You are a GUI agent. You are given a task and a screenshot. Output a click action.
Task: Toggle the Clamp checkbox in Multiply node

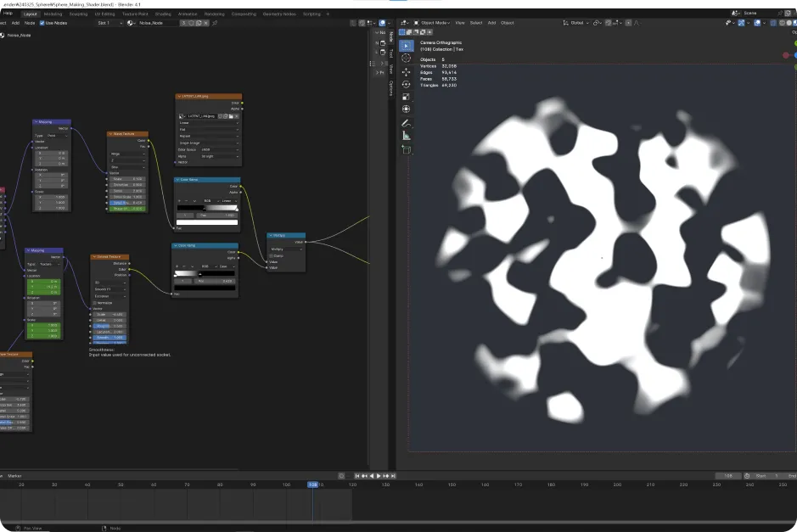pyautogui.click(x=271, y=255)
